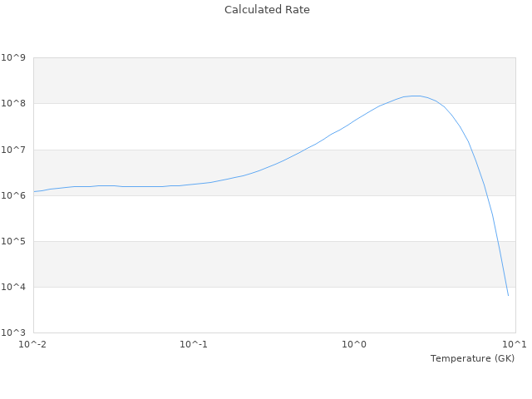Click the "Calculated Rate" chart title

click(x=267, y=10)
